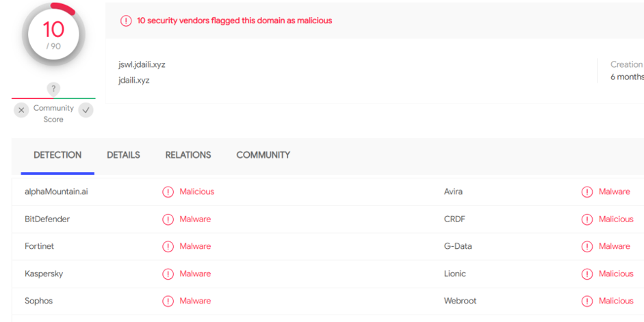The height and width of the screenshot is (322, 644).
Task: Click the 10 / 90 detection score gauge
Action: click(x=53, y=34)
